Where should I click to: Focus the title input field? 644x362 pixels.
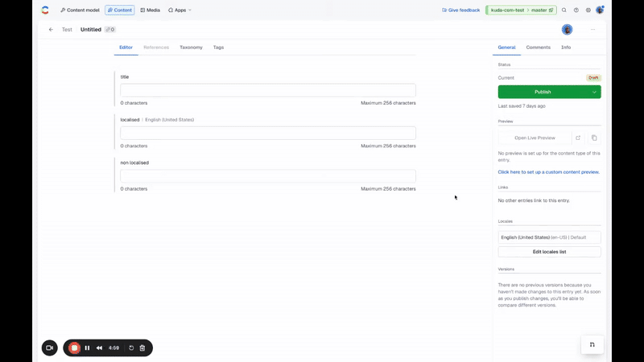[x=268, y=90]
